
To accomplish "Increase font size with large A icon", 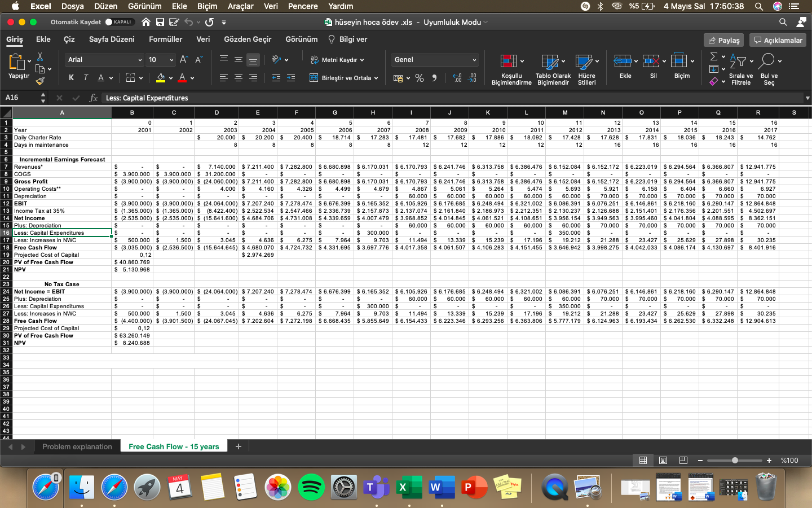I will point(184,60).
